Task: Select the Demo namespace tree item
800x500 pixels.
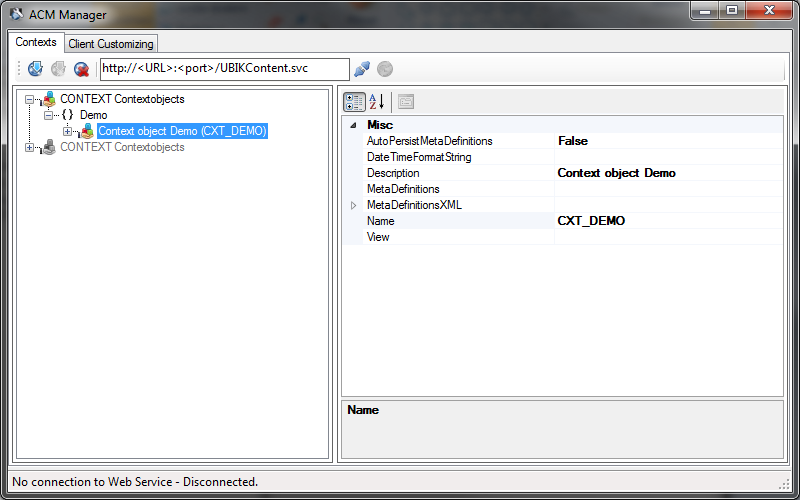Action: (93, 115)
